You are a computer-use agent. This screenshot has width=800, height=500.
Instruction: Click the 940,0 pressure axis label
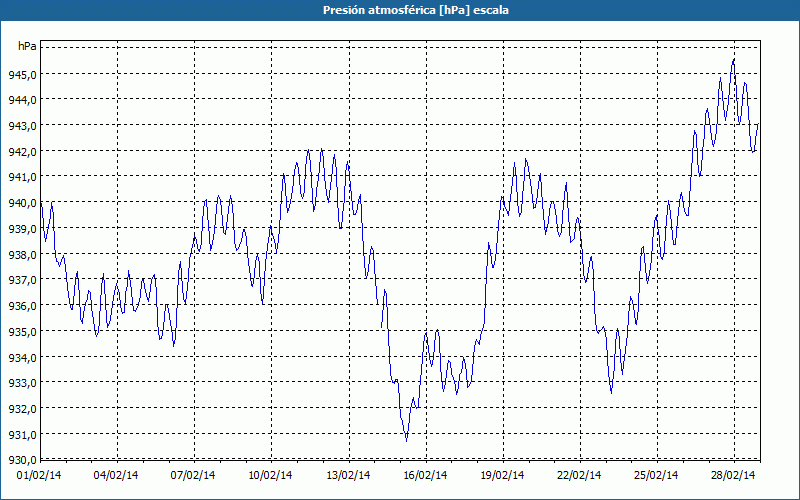pyautogui.click(x=22, y=204)
